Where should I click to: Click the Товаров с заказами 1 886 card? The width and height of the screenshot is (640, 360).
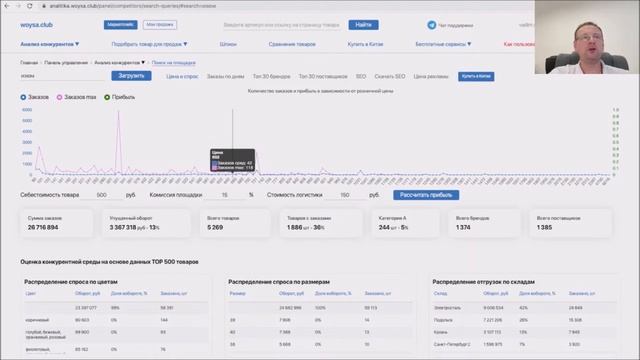point(321,223)
